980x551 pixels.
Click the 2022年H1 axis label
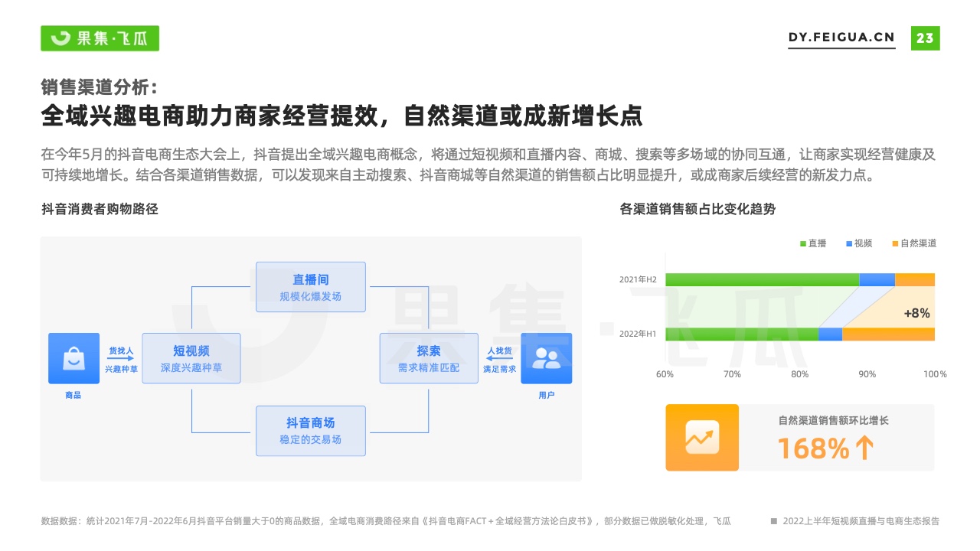pos(639,334)
